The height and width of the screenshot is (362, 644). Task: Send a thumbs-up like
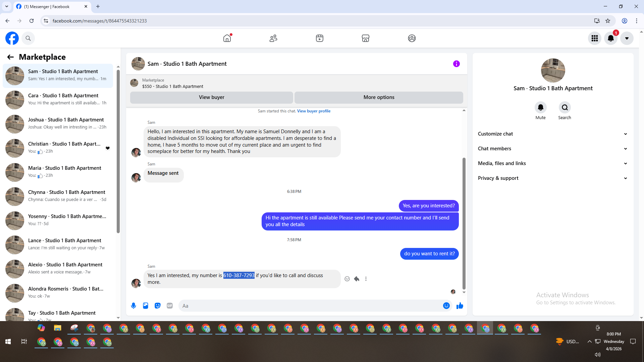click(x=460, y=306)
